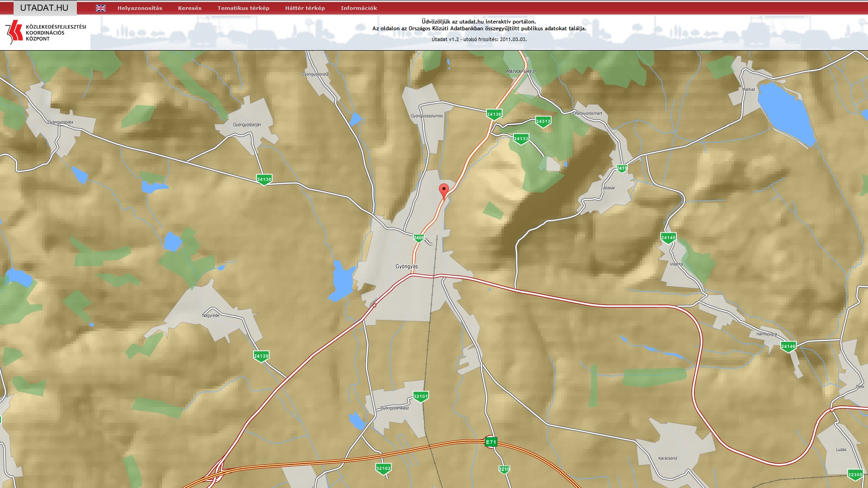Click road shield 24138 on map
The height and width of the screenshot is (488, 868).
click(x=264, y=179)
